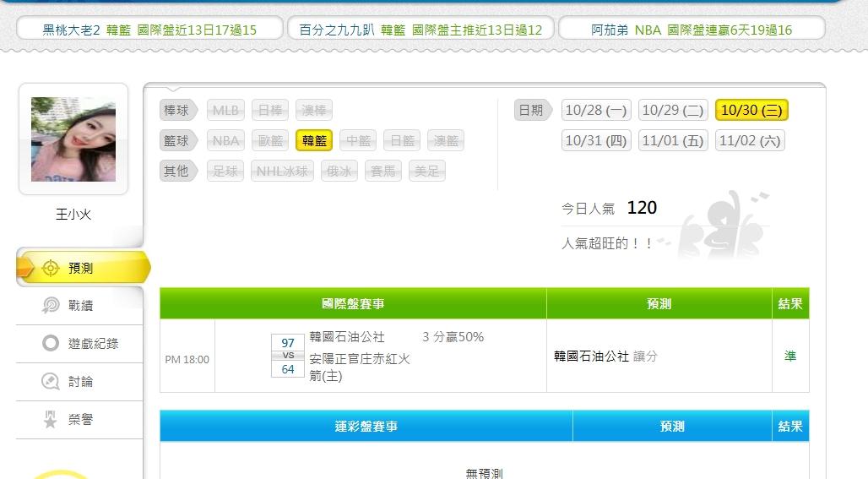Screen dimensions: 868x479
Task: Open the 遊戲紀錄 sidebar tab
Action: 79,344
